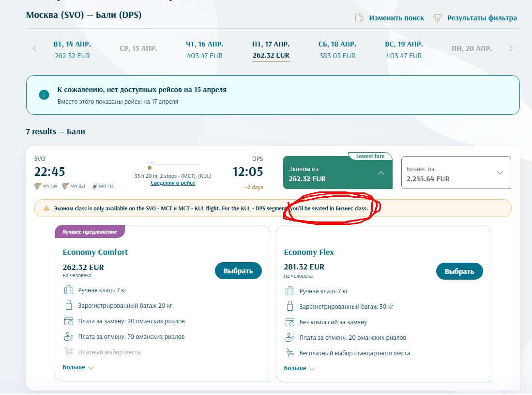
Task: Click the MH 715 airline logo
Action: pyautogui.click(x=94, y=186)
